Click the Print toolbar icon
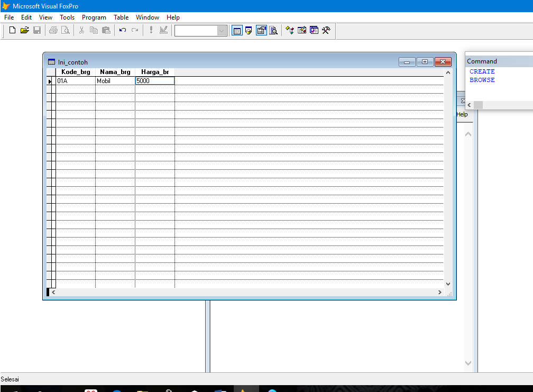This screenshot has width=533, height=392. (x=53, y=30)
